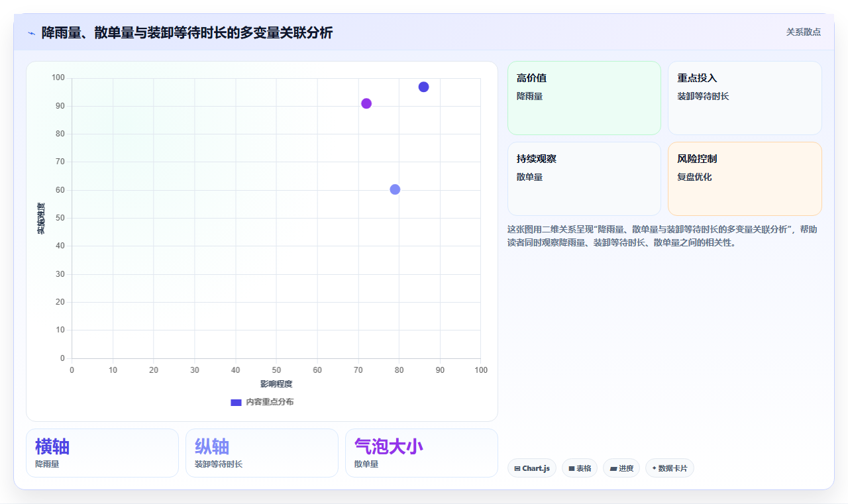Click the Chart.js tag
The image size is (848, 504).
(532, 468)
